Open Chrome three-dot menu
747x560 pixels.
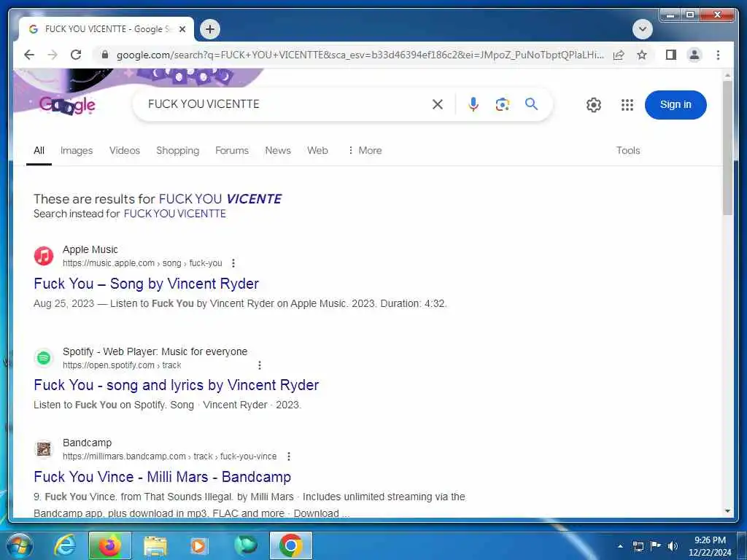pos(718,55)
